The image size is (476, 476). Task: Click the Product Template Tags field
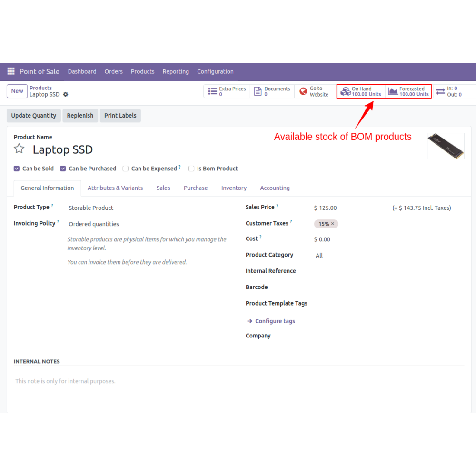(x=388, y=303)
